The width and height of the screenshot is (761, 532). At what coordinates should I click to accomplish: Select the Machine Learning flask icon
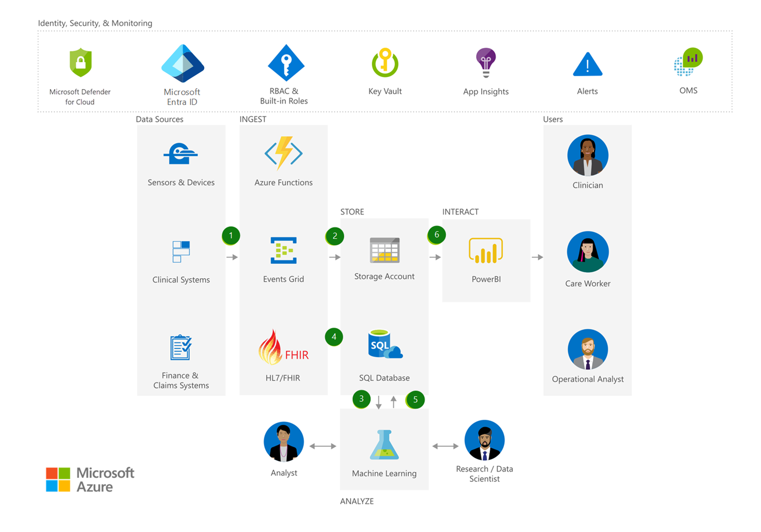pyautogui.click(x=384, y=445)
